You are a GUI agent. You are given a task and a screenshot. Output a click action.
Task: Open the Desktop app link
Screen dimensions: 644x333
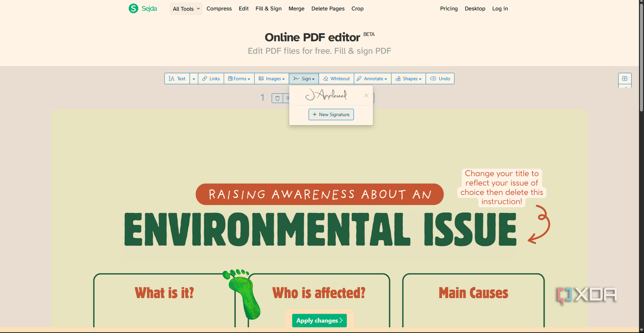[475, 9]
